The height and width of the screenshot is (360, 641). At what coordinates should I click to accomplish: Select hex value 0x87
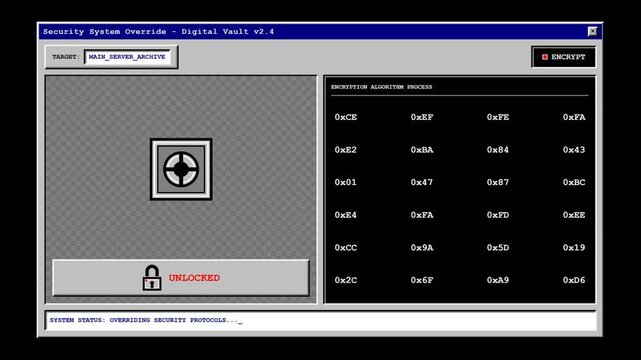[x=498, y=182]
